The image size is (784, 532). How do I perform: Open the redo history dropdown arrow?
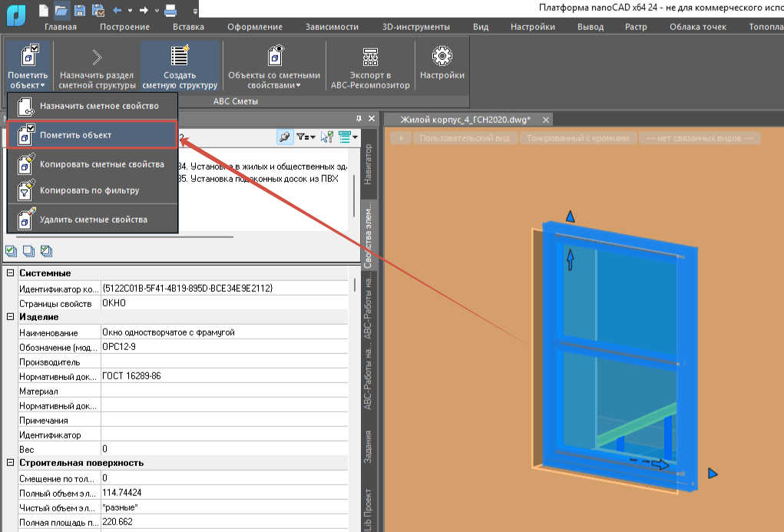pos(157,11)
